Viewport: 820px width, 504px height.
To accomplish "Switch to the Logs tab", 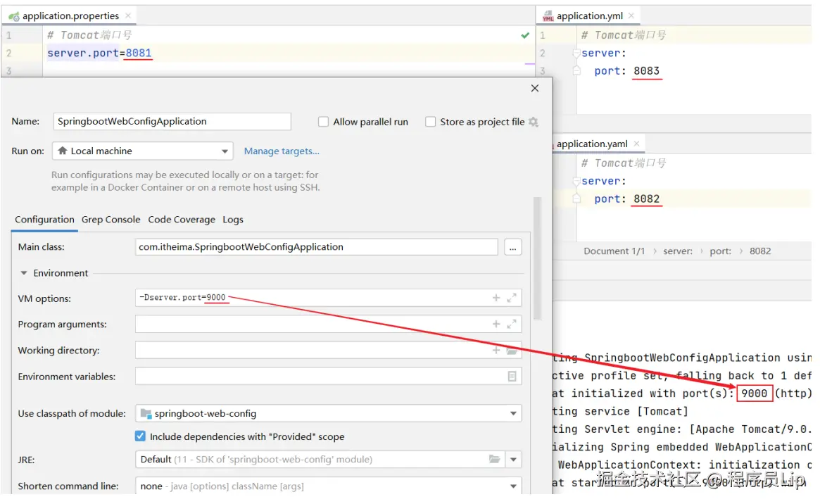I will tap(233, 220).
